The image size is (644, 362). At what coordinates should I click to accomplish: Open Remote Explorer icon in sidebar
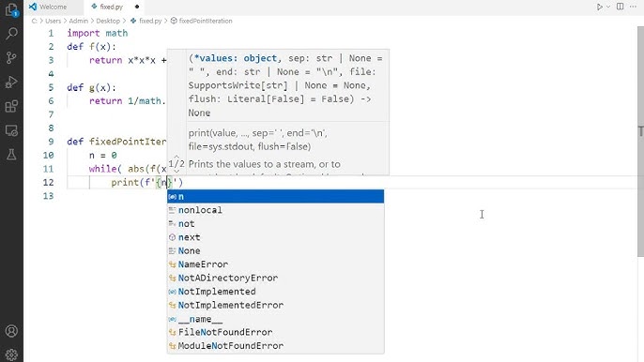[11, 130]
